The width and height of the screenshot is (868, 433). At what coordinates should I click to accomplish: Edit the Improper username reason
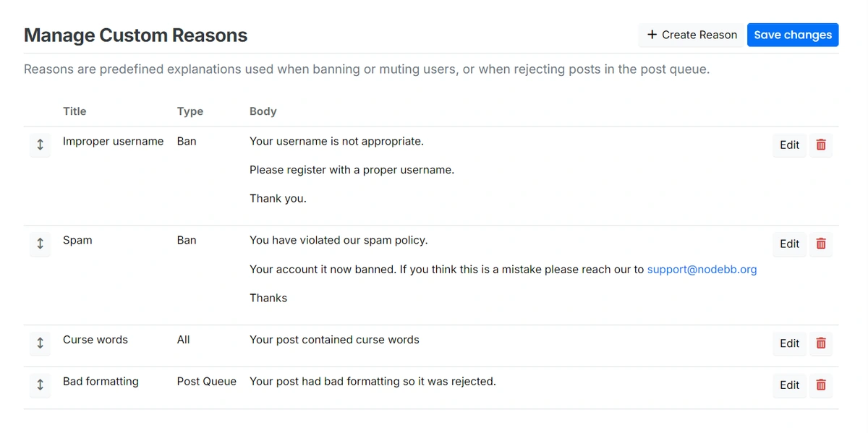coord(789,145)
